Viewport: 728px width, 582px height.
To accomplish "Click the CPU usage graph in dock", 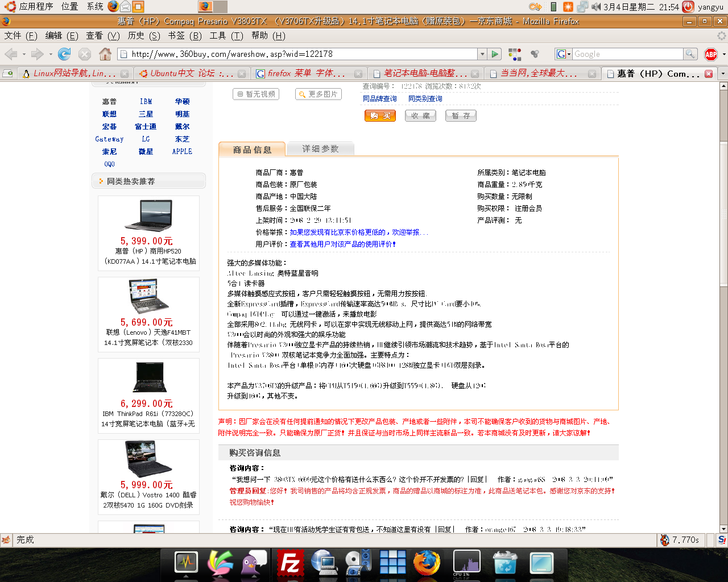I will 466,563.
